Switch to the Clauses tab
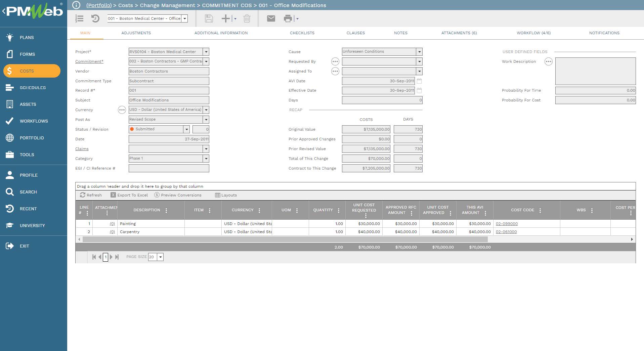644x351 pixels. point(355,33)
